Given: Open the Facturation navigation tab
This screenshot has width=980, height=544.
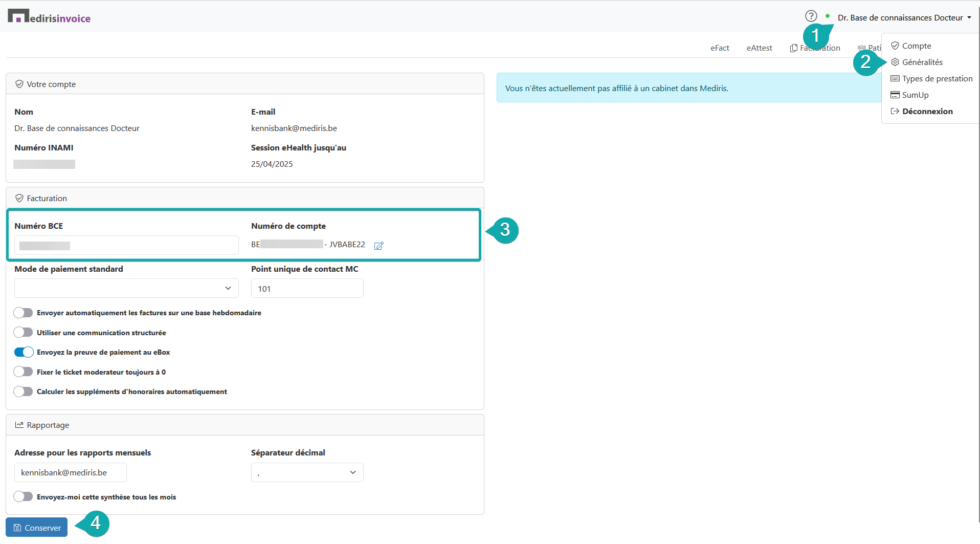Looking at the screenshot, I should click(x=815, y=48).
